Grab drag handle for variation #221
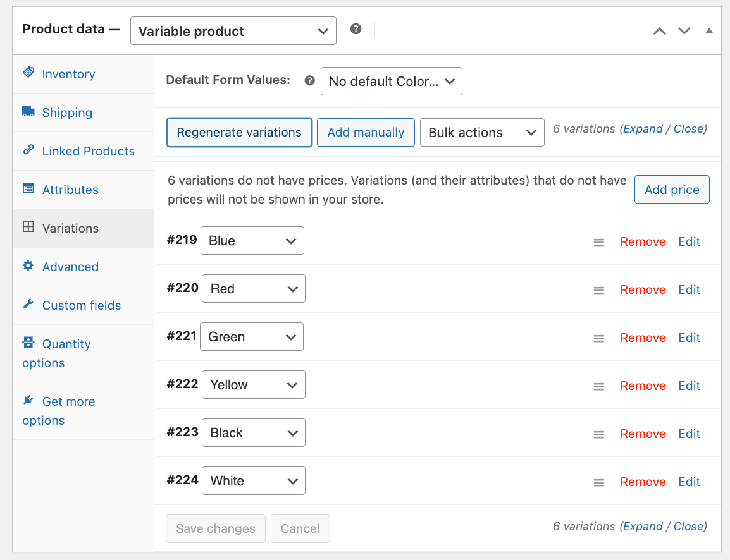Viewport: 730px width, 560px height. tap(598, 338)
